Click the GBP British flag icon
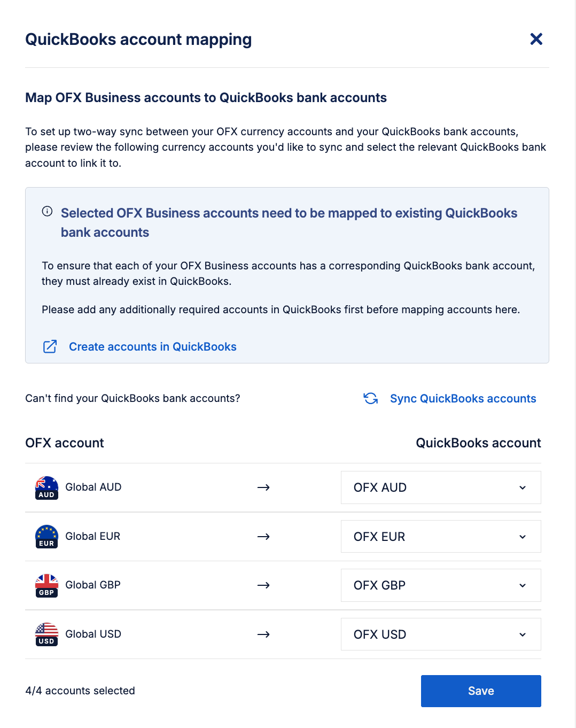This screenshot has height=728, width=576. coord(46,585)
